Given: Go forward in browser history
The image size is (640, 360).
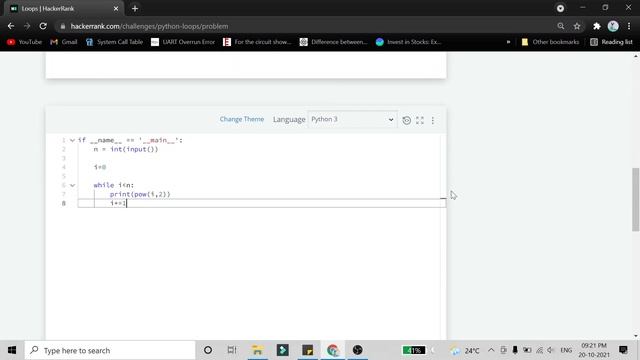Looking at the screenshot, I should pyautogui.click(x=27, y=26).
